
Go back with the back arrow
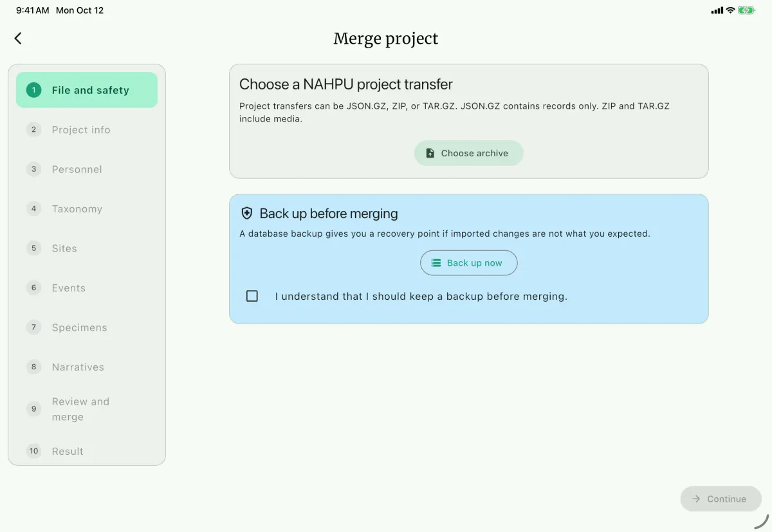pos(18,39)
